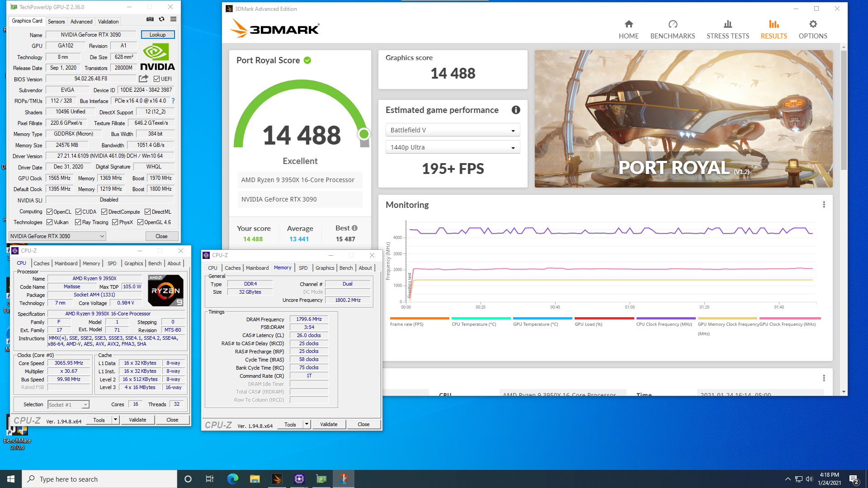Click the GPU Load red legend swatch
Image resolution: width=868 pixels, height=488 pixels.
click(604, 319)
